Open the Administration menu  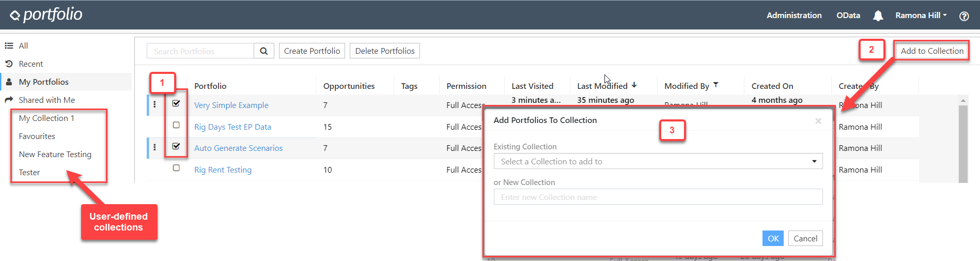pos(794,16)
